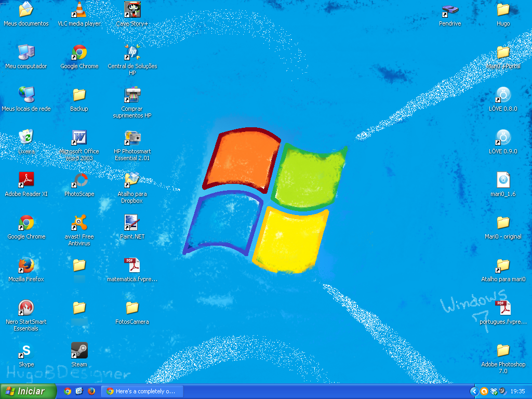The height and width of the screenshot is (399, 532).
Task: Expand hidden system tray icons arrow
Action: (474, 391)
